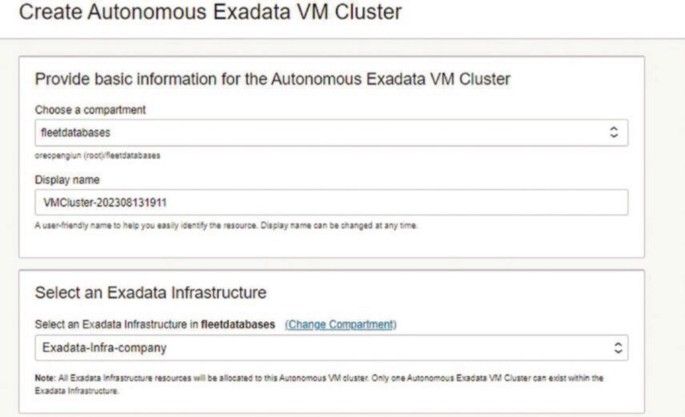Open the fleetdatabases compartment dropdown
This screenshot has height=417, width=685.
(331, 133)
